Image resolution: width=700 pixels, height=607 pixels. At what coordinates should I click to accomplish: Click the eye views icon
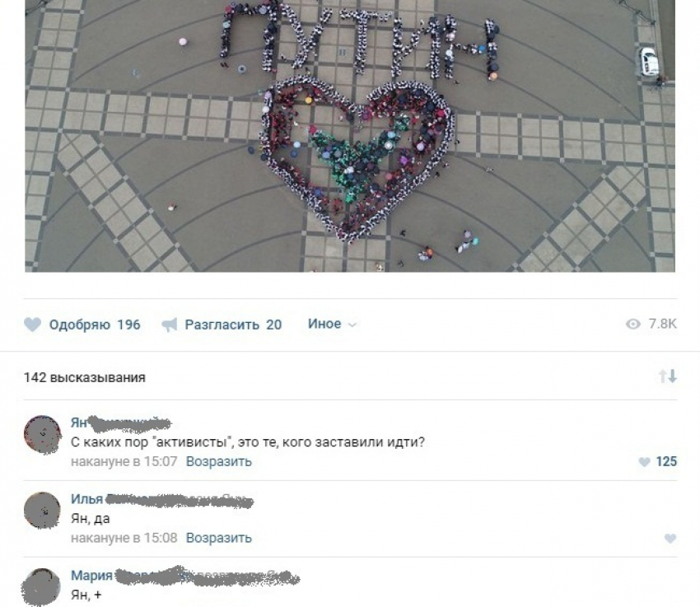[x=633, y=324]
